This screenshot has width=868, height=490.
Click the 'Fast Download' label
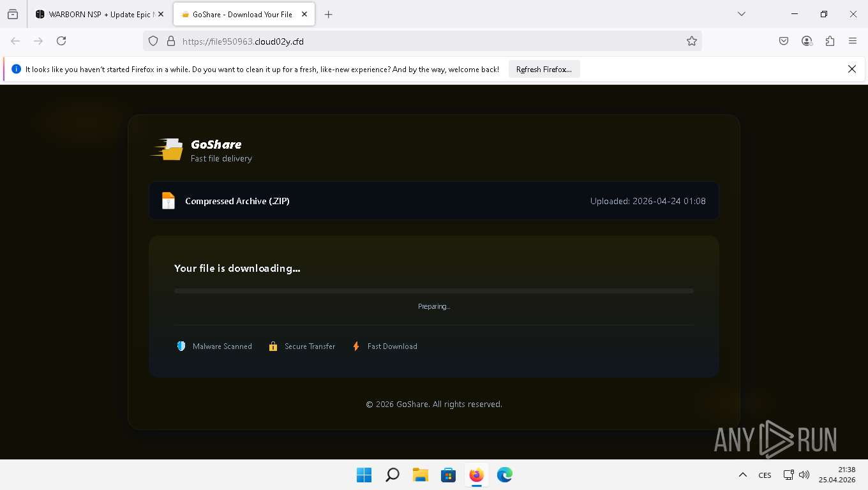tap(393, 346)
